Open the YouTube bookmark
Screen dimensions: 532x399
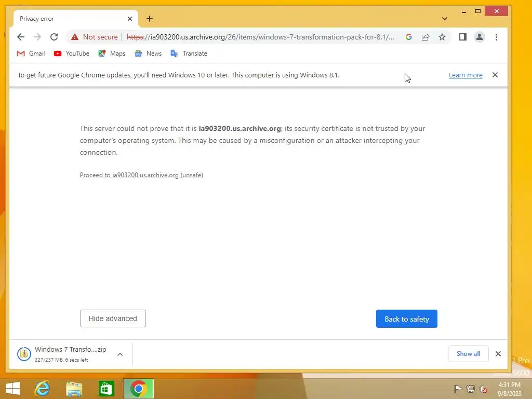point(72,54)
